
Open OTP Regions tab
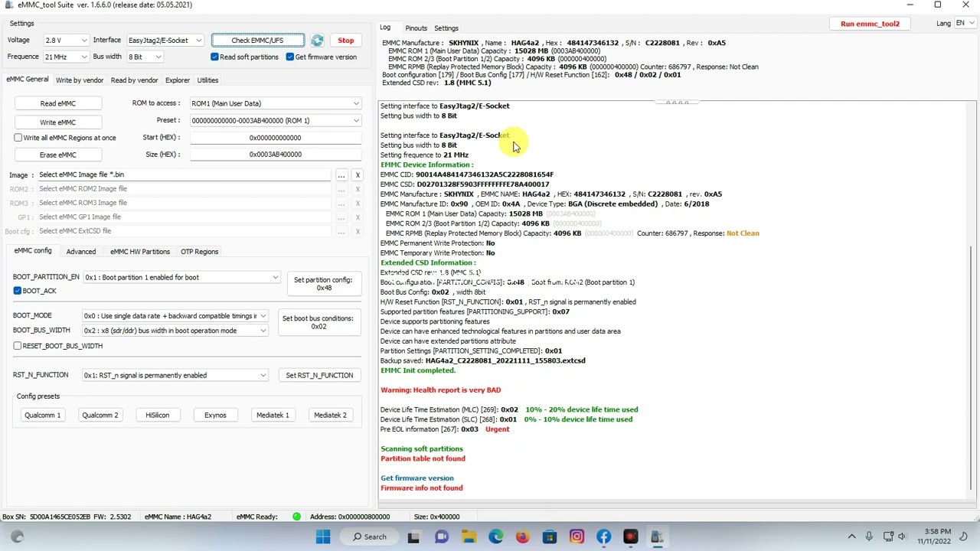pos(199,252)
